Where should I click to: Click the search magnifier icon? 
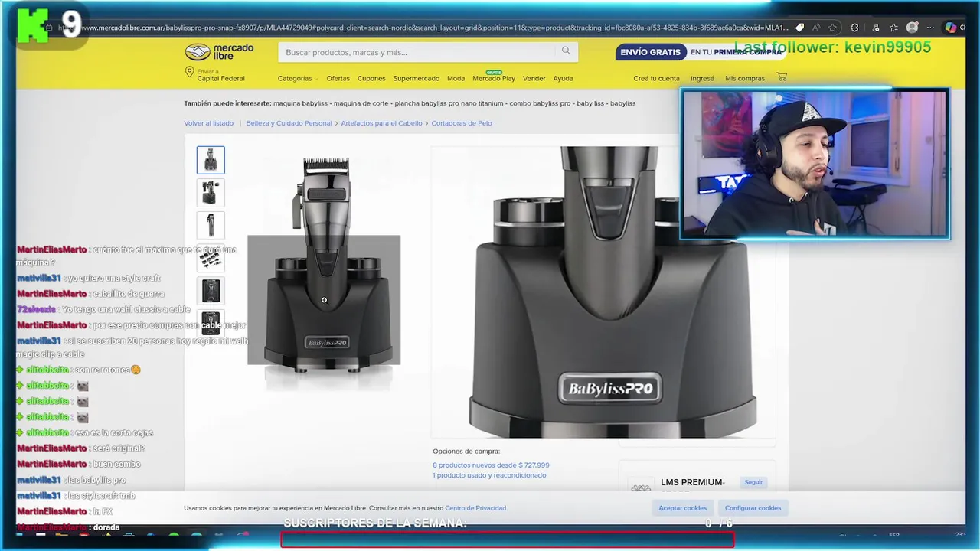[x=566, y=51]
